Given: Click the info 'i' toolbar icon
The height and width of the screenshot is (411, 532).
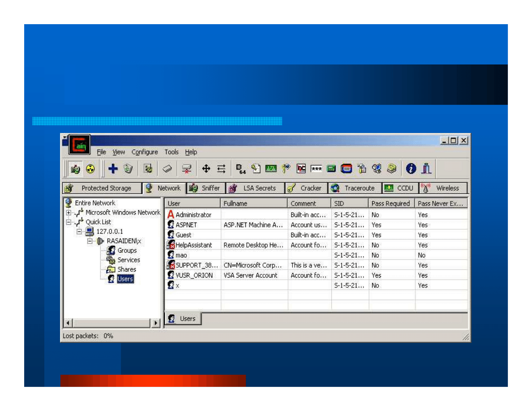Looking at the screenshot, I should [410, 169].
